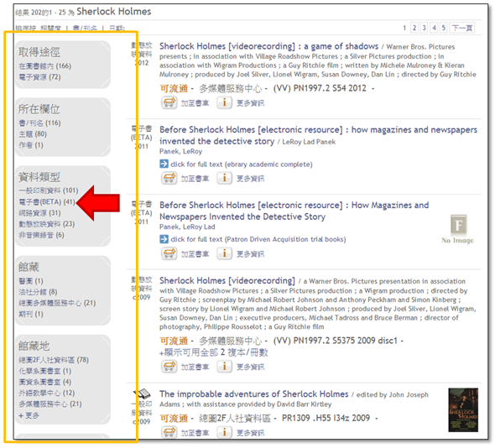495x448 pixels.
Task: Click location '總圖2F人社資料區' in last record
Action: click(235, 419)
